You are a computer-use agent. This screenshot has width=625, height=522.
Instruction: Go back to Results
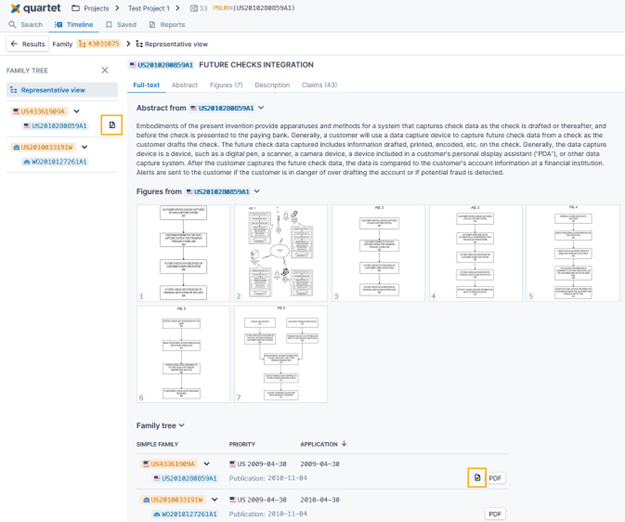click(27, 44)
